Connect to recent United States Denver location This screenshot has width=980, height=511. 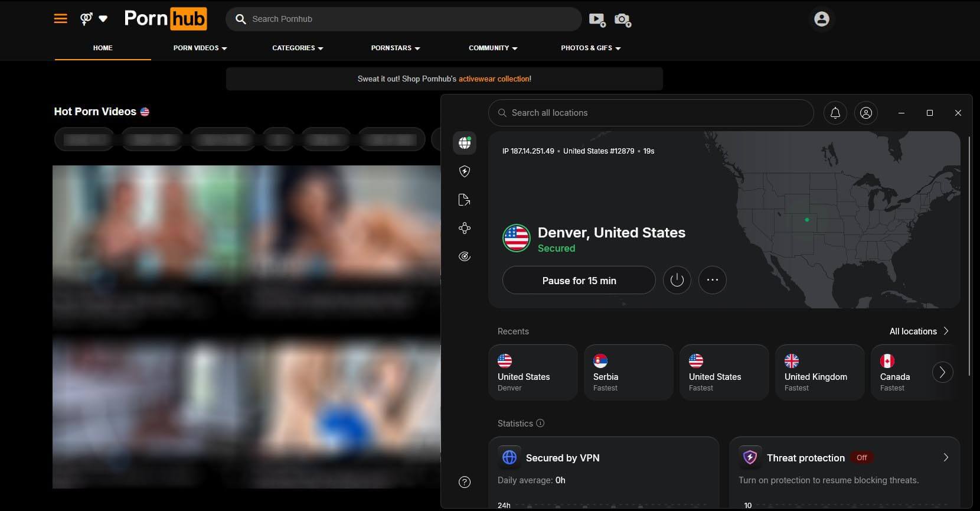click(533, 373)
